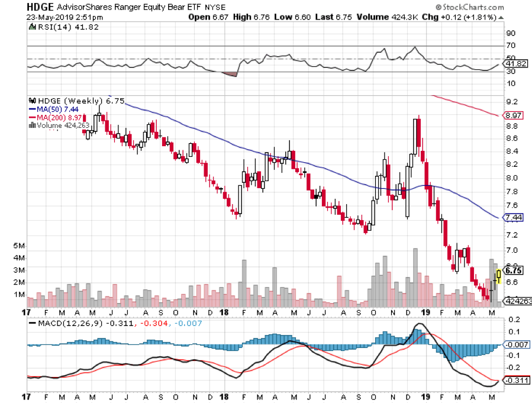
Task: Click the 8.97 MA(200) value tag
Action: pos(514,115)
